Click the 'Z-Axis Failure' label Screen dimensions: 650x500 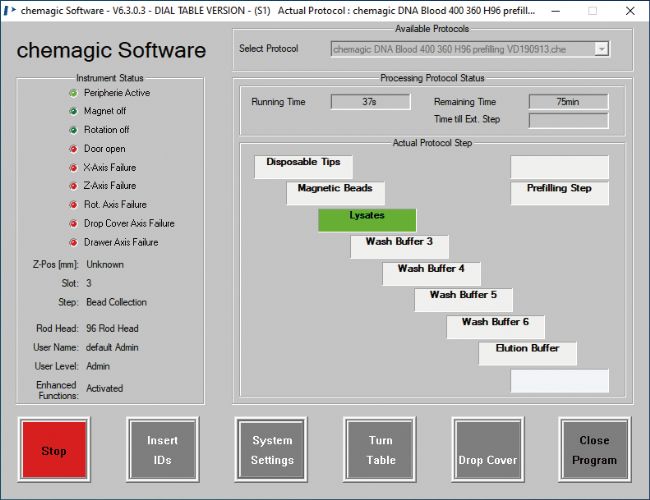(110, 186)
